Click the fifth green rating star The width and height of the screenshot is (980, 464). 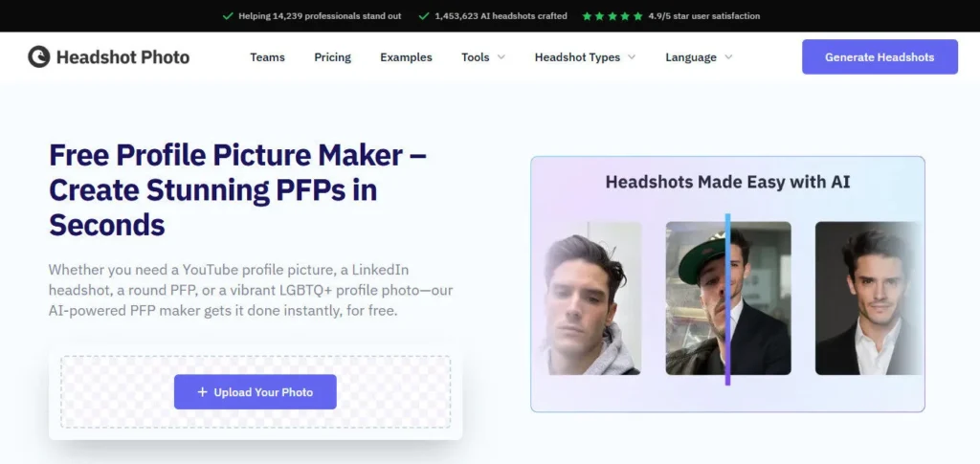(x=637, y=16)
